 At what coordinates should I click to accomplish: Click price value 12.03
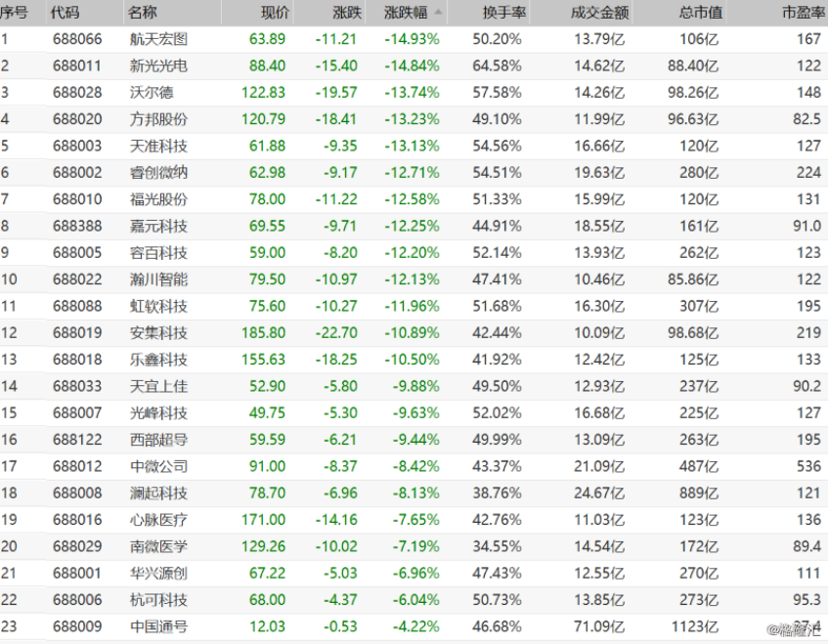click(x=267, y=626)
